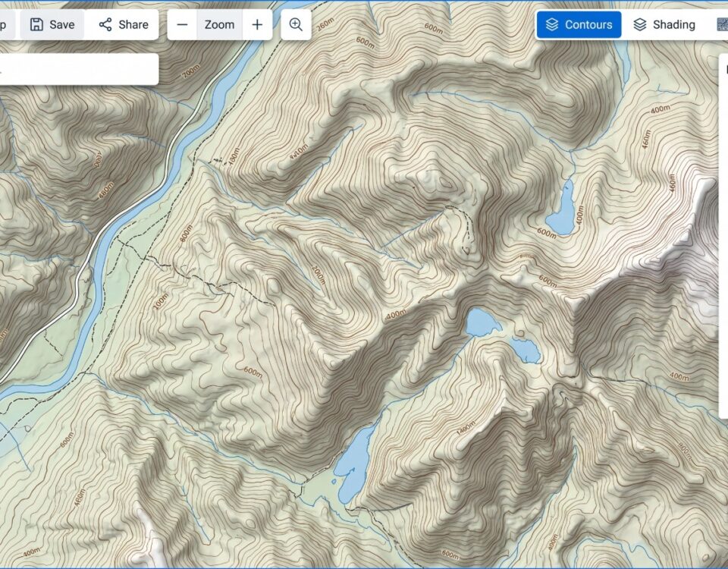Click the 700m contour label
728x569 pixels.
click(191, 71)
